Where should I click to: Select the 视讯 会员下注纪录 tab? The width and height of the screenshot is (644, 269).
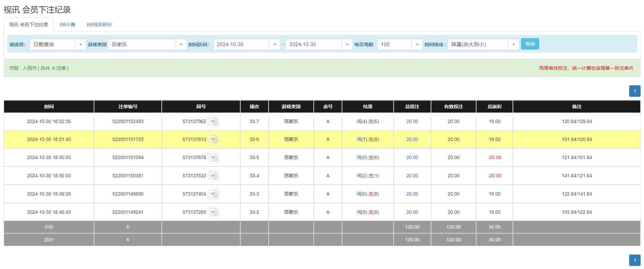(x=29, y=25)
